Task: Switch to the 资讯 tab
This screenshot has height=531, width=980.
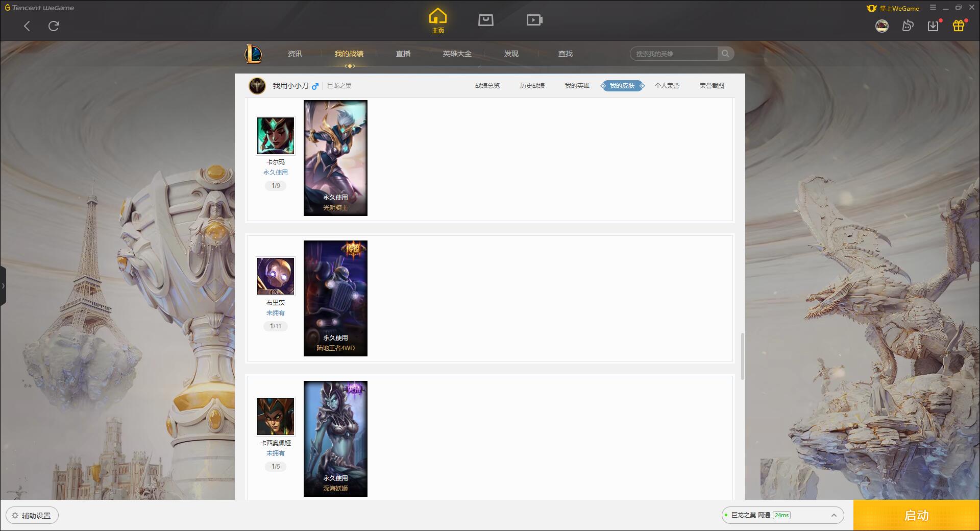Action: click(x=295, y=54)
